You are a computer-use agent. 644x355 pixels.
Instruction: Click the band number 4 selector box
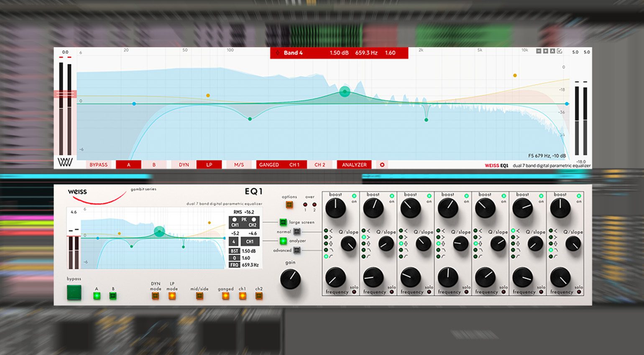(234, 241)
